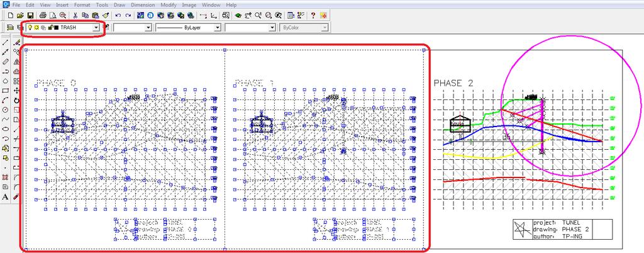Click the blue circular 'a' icon
The height and width of the screenshot is (253, 644).
(150, 16)
